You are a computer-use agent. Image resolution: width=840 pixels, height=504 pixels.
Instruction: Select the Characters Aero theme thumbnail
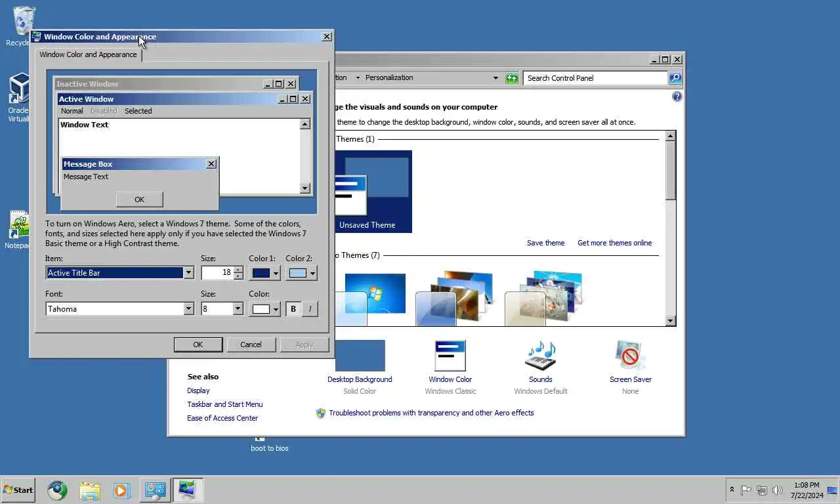543,299
